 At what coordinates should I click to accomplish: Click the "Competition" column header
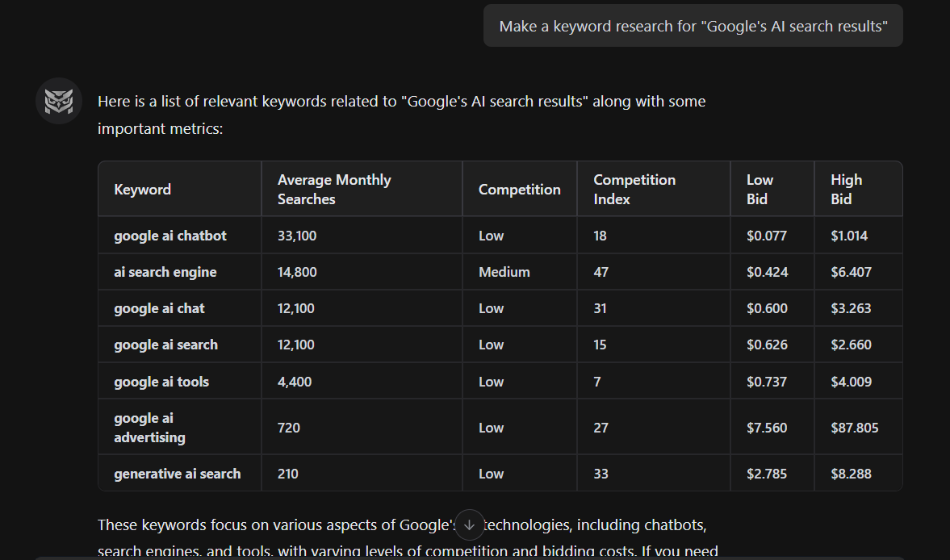tap(519, 189)
